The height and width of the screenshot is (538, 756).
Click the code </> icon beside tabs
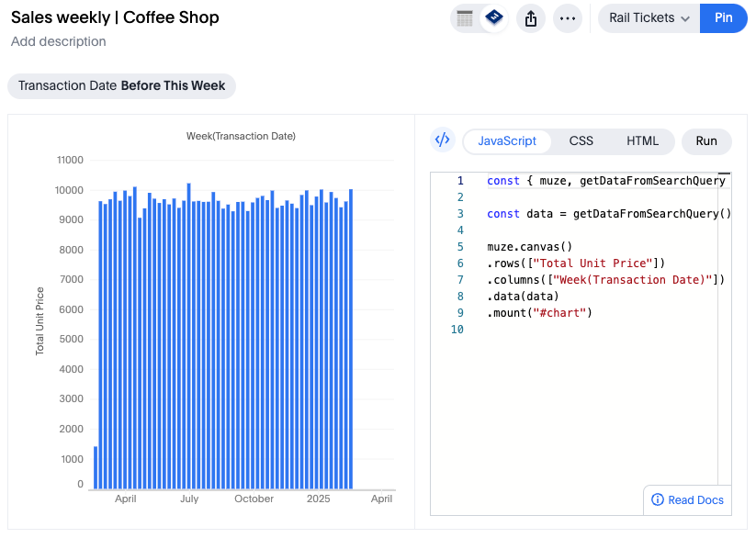coord(442,140)
